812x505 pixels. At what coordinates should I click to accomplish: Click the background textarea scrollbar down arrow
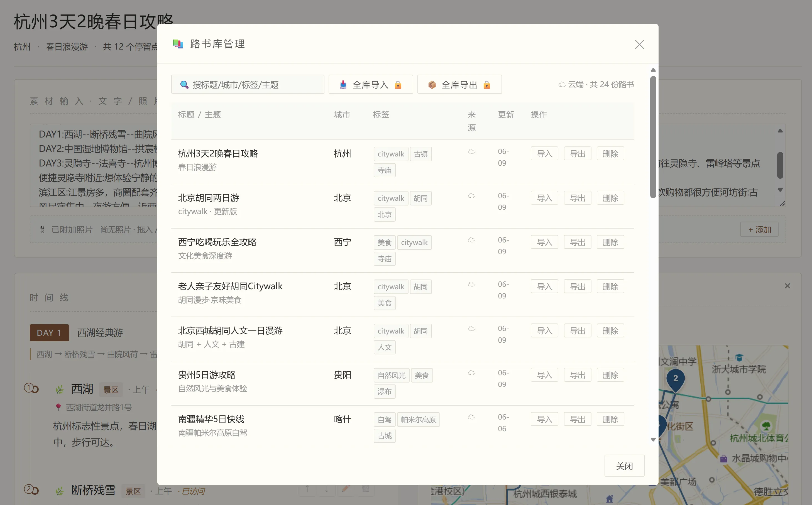click(780, 190)
